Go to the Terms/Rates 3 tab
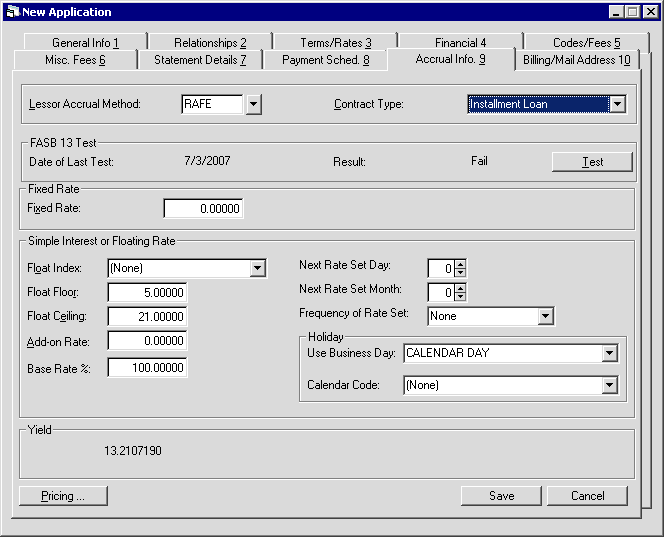Image resolution: width=664 pixels, height=537 pixels. tap(335, 42)
